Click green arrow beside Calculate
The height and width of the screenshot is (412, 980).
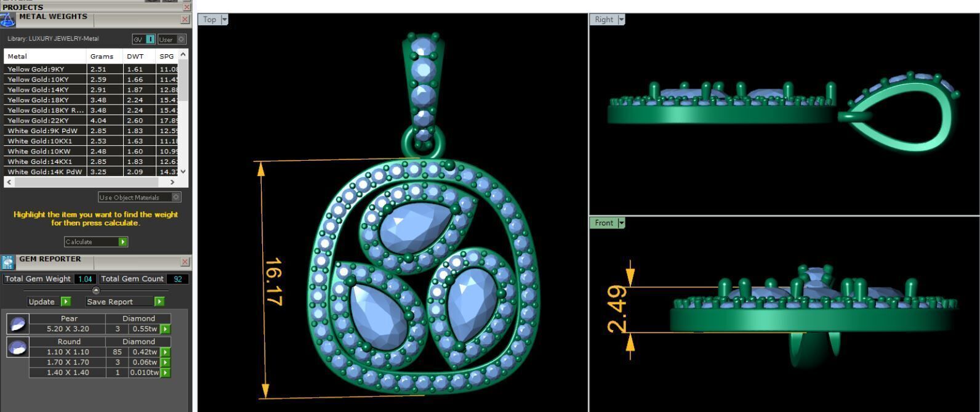[x=123, y=242]
